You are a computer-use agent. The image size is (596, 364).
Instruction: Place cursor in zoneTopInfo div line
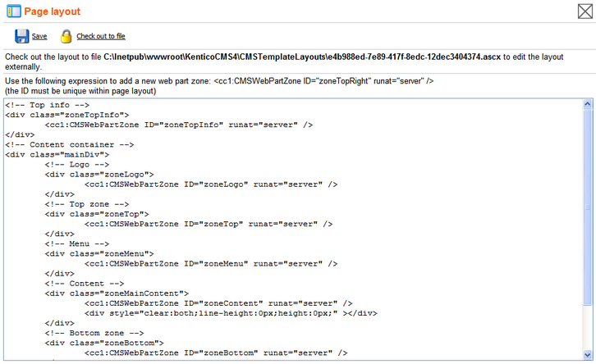[66, 115]
